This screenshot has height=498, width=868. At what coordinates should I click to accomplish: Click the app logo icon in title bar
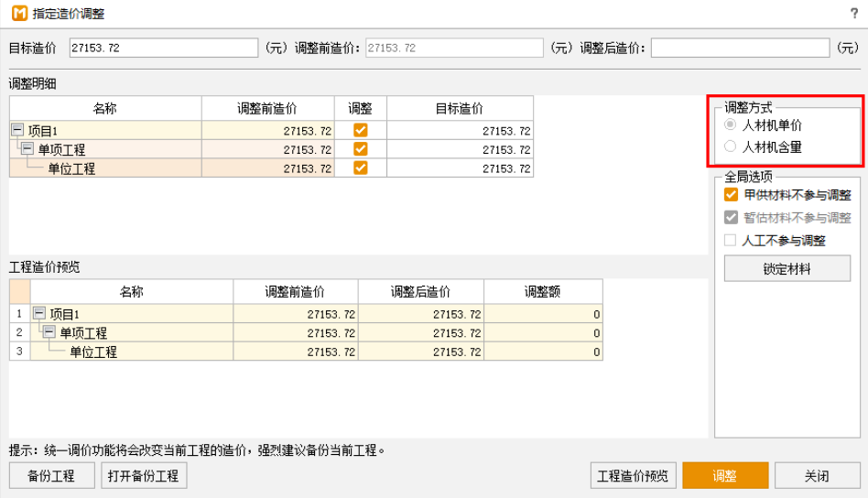click(17, 14)
